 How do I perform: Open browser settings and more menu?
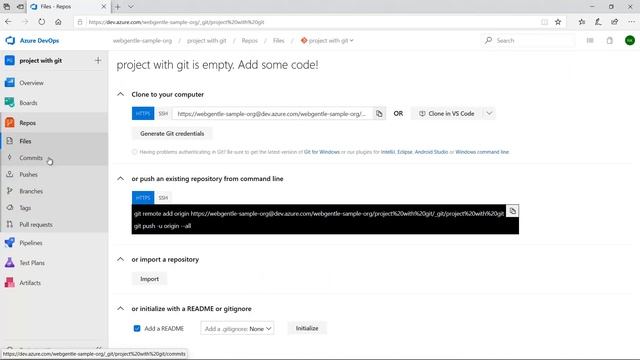(631, 22)
